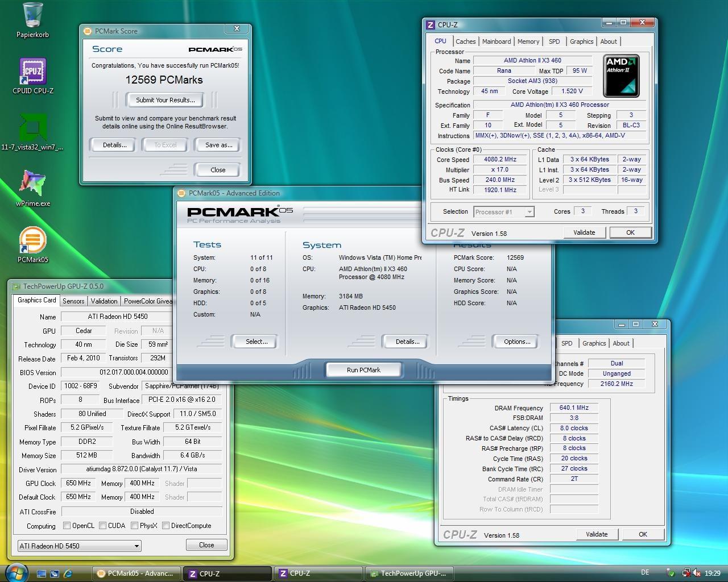
Task: Click the DRAM Frequency value 640.1 MHz
Action: click(574, 408)
